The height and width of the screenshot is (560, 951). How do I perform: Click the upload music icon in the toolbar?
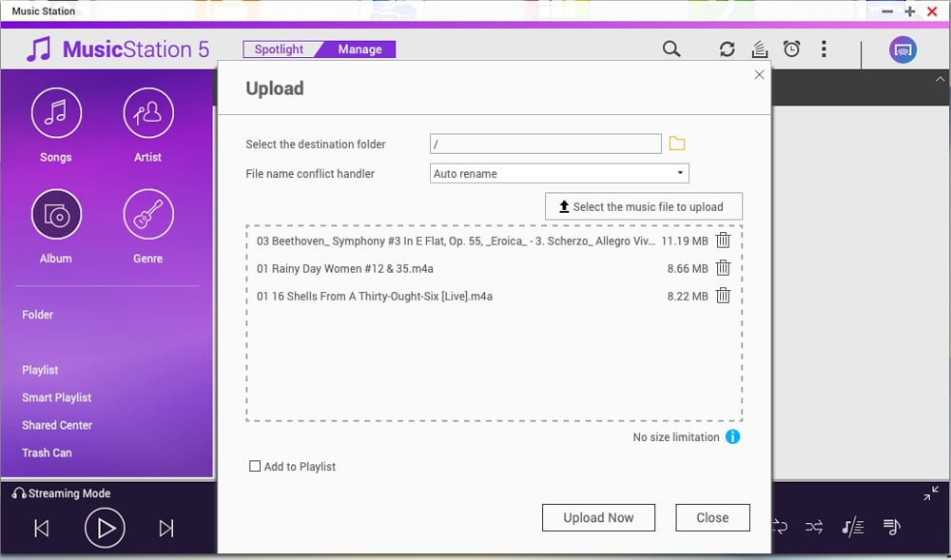coord(759,49)
